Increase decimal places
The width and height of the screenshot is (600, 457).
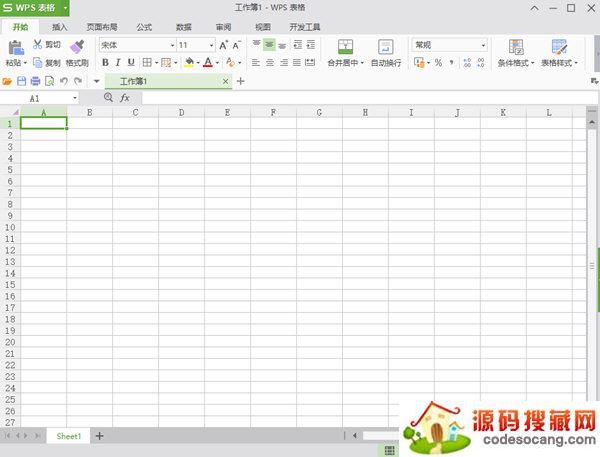467,62
